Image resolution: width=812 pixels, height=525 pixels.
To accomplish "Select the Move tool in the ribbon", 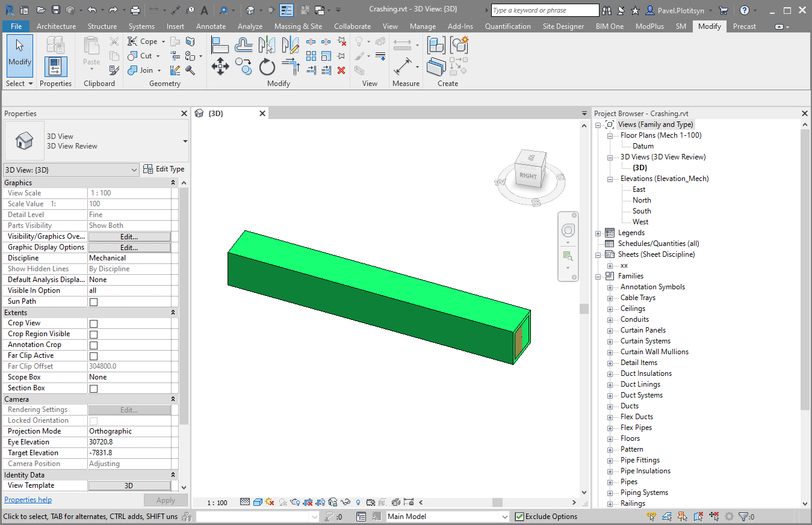I will pos(220,66).
